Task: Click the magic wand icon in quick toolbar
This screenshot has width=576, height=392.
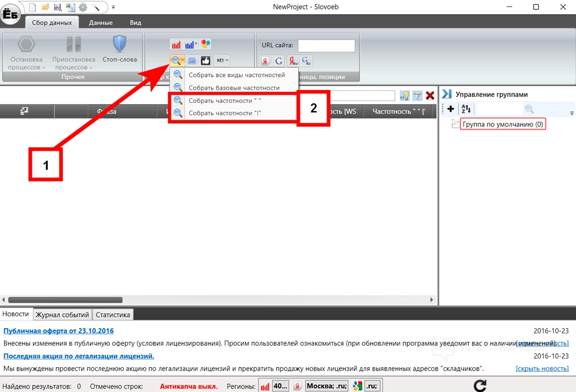Action: coord(96,7)
